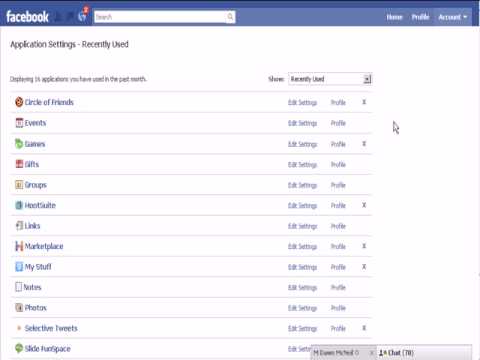The image size is (480, 360).
Task: Remove Games application with its X
Action: pyautogui.click(x=364, y=144)
